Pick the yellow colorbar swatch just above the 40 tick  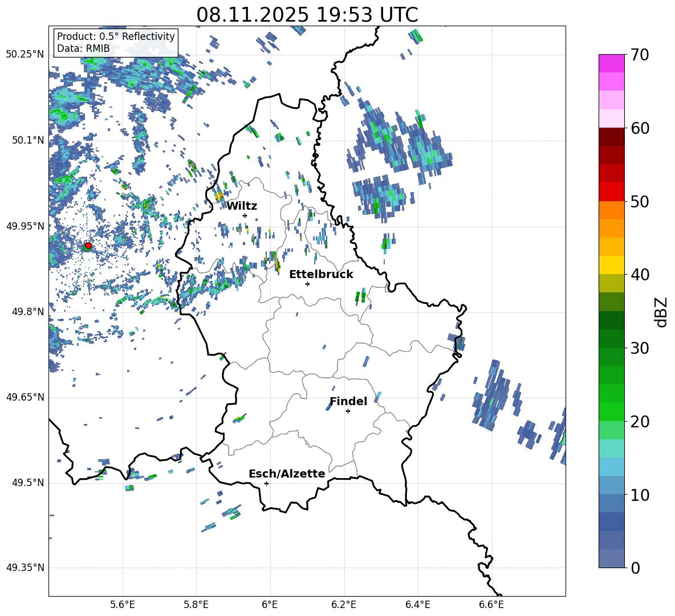[x=611, y=265]
